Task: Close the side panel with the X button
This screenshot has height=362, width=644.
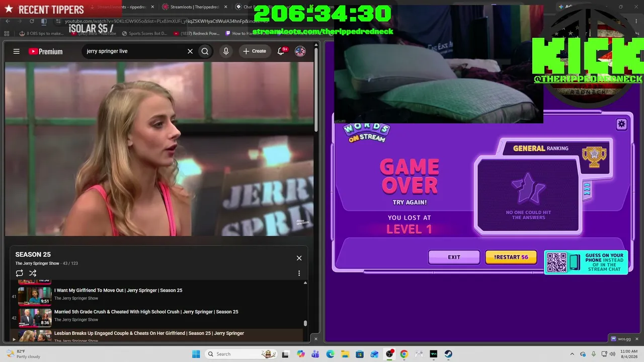Action: click(x=316, y=339)
